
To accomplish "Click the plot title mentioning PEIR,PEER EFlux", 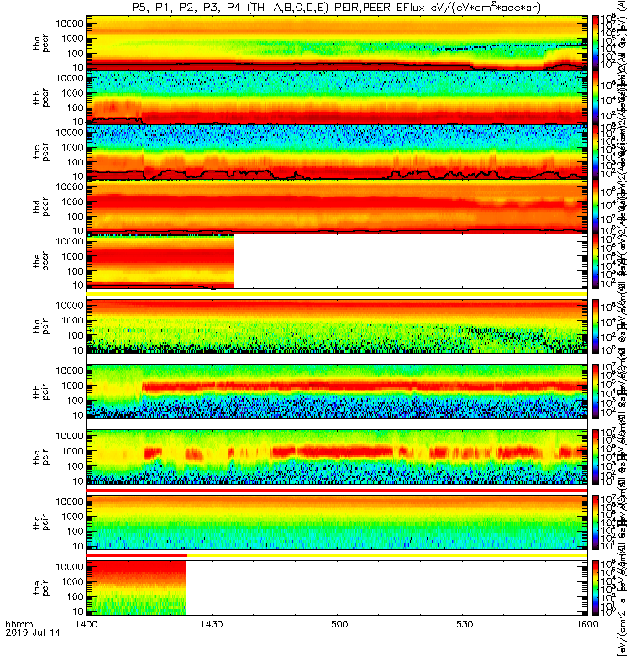I will (x=336, y=8).
